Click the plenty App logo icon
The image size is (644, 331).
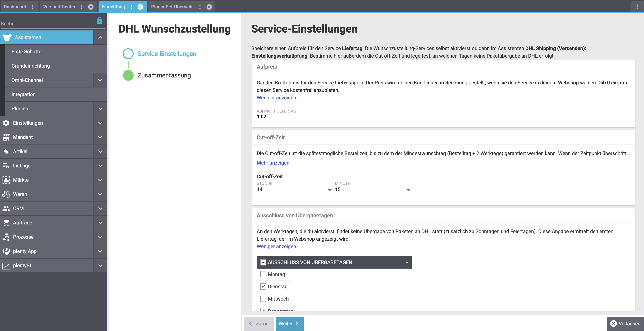[6, 251]
